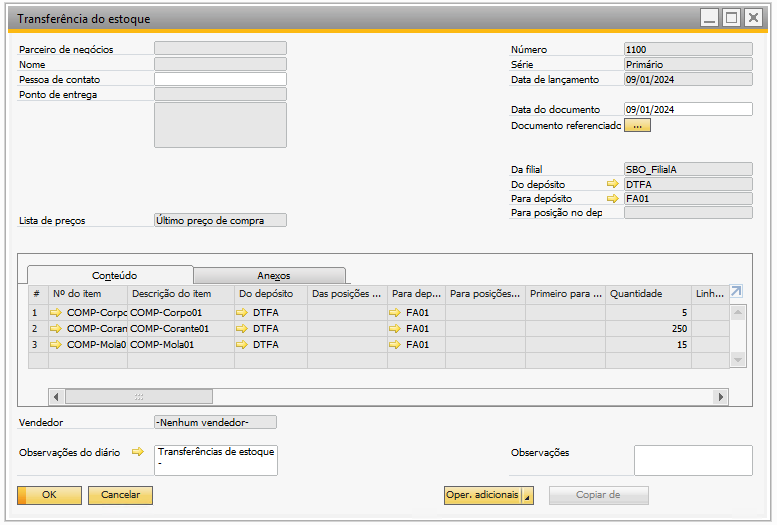Screen dimensions: 777x525
Task: Click the Data do documento field
Action: coord(687,110)
